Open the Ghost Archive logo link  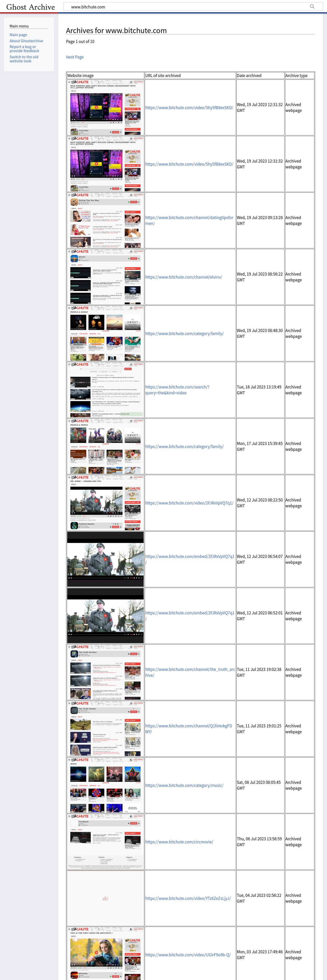coord(31,7)
